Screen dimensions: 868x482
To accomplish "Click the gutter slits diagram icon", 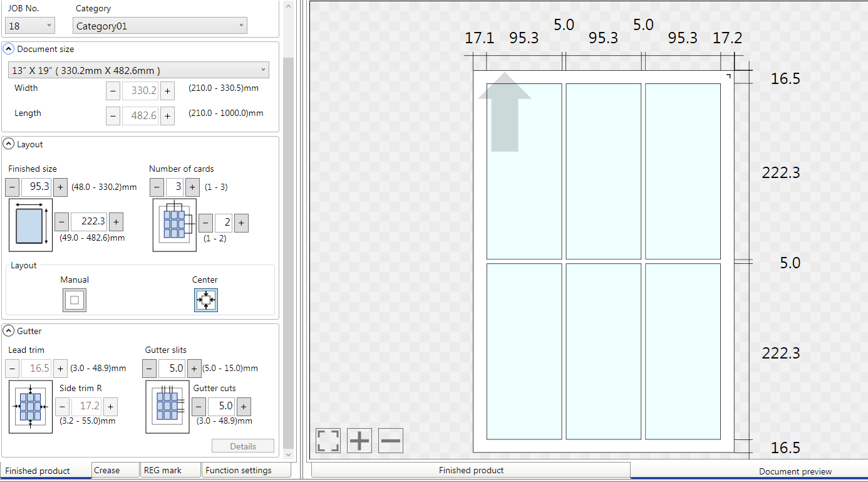I will click(167, 407).
